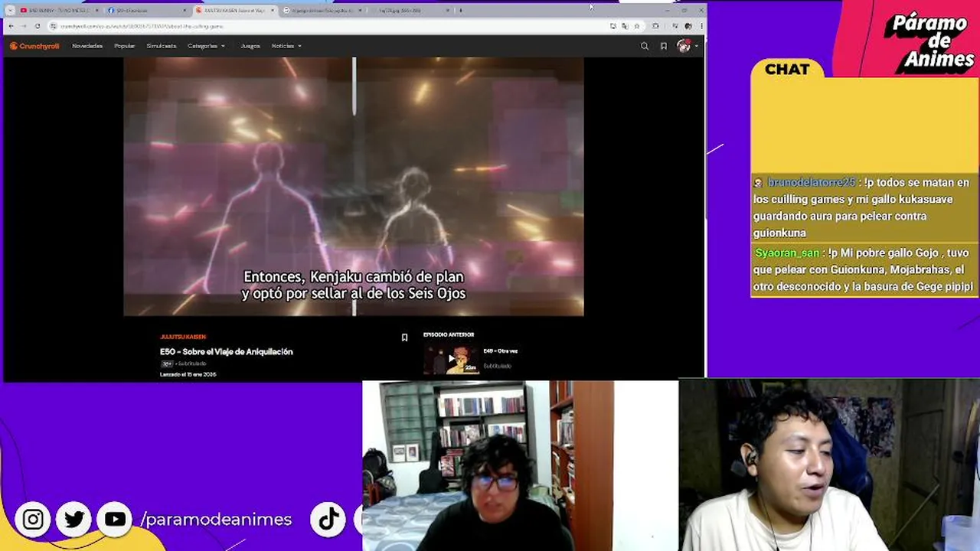Switch to the fourth browser tab

322,11
